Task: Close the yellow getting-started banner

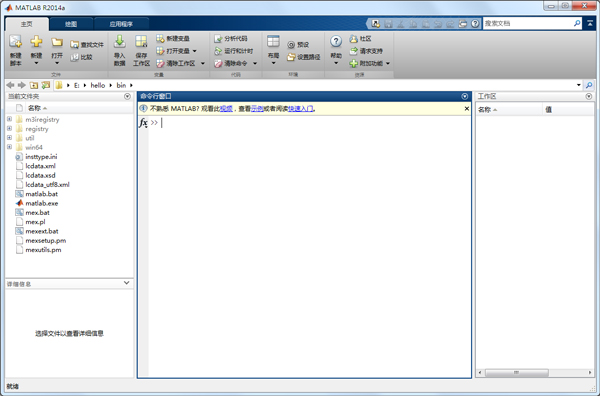Action: (x=466, y=109)
